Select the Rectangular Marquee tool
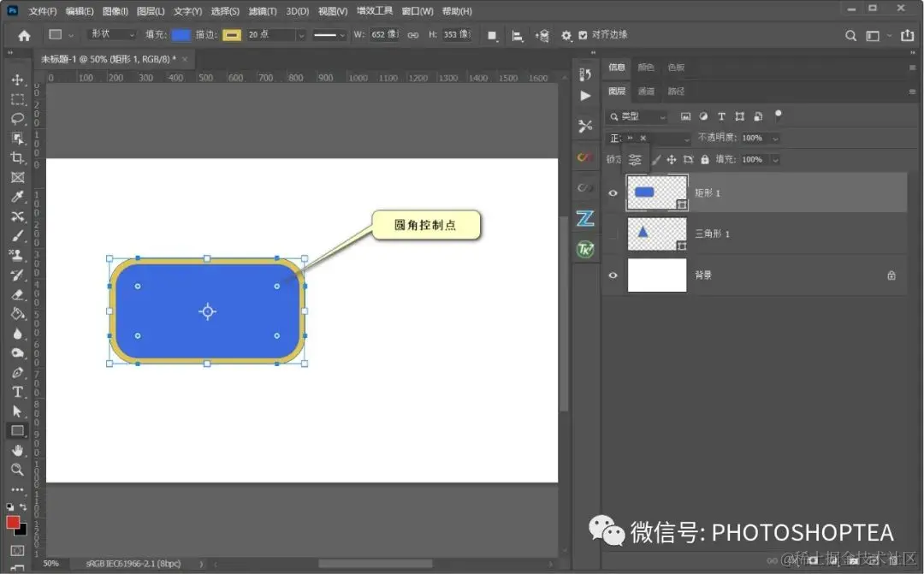 click(18, 99)
